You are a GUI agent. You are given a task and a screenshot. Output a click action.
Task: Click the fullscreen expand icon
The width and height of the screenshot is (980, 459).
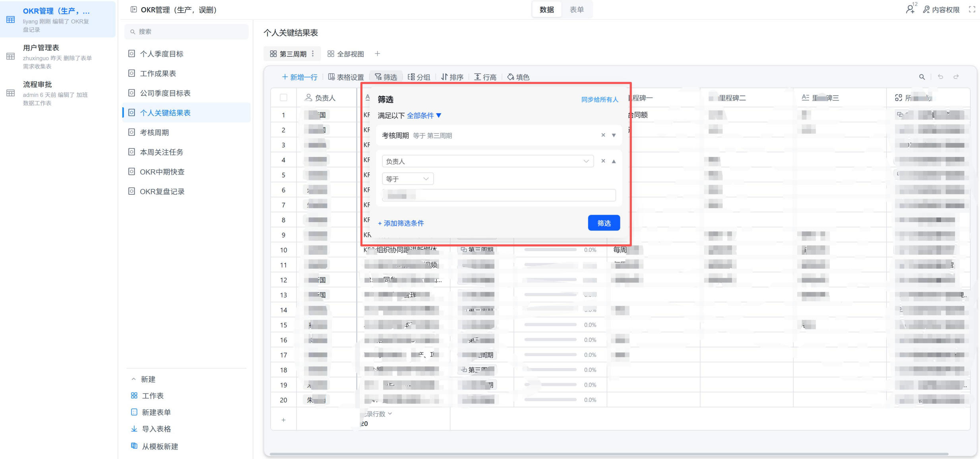point(972,10)
